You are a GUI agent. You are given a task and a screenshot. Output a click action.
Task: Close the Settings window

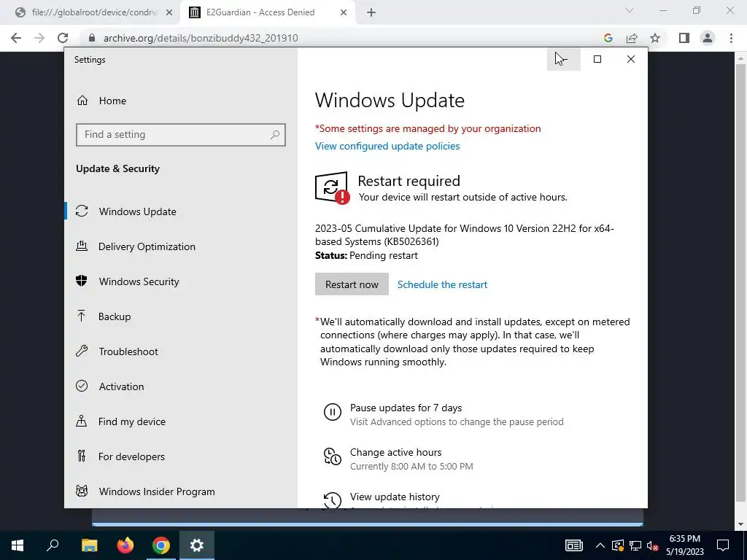point(631,59)
